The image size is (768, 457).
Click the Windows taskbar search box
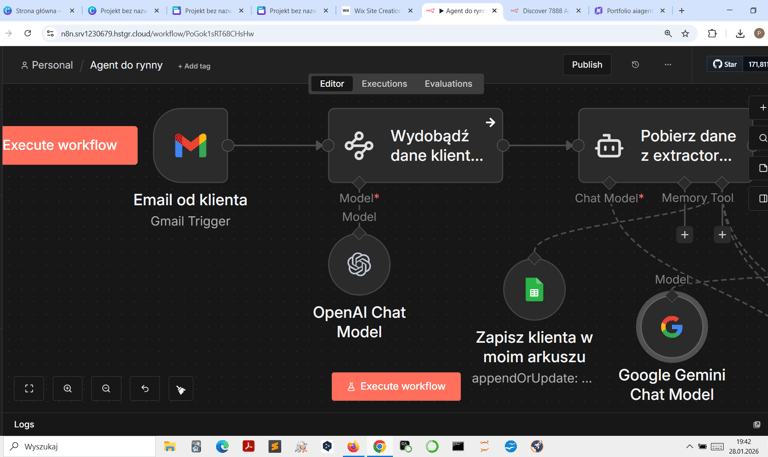coord(79,446)
